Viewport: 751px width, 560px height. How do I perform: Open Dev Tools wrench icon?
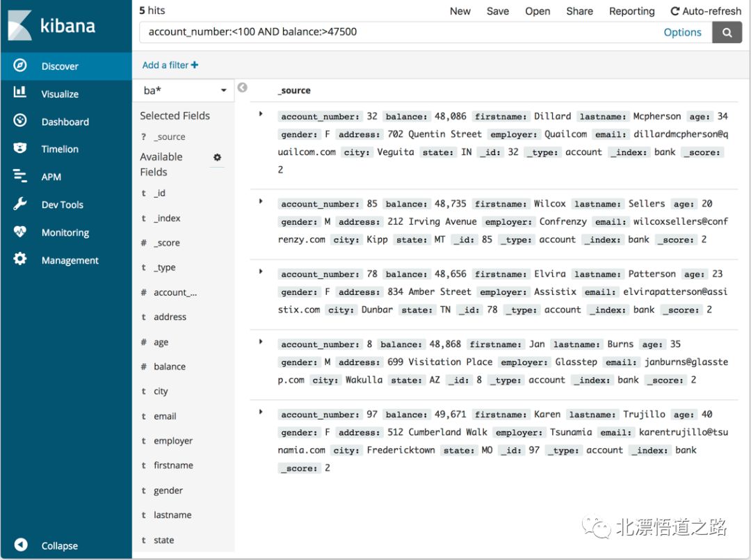point(19,204)
